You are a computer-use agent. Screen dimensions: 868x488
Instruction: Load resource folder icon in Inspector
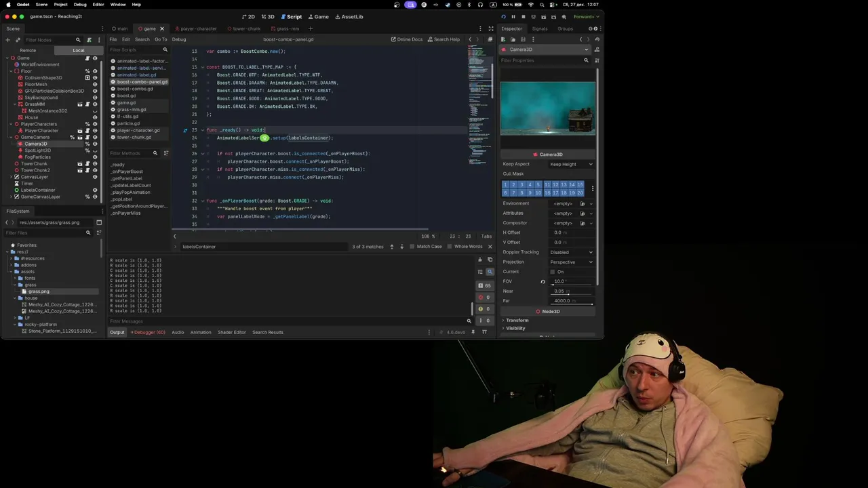point(513,39)
